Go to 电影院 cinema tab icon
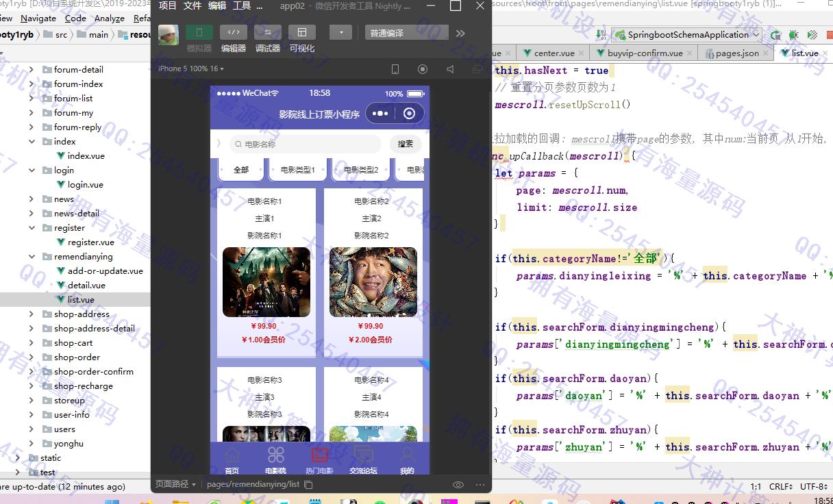 [x=275, y=455]
